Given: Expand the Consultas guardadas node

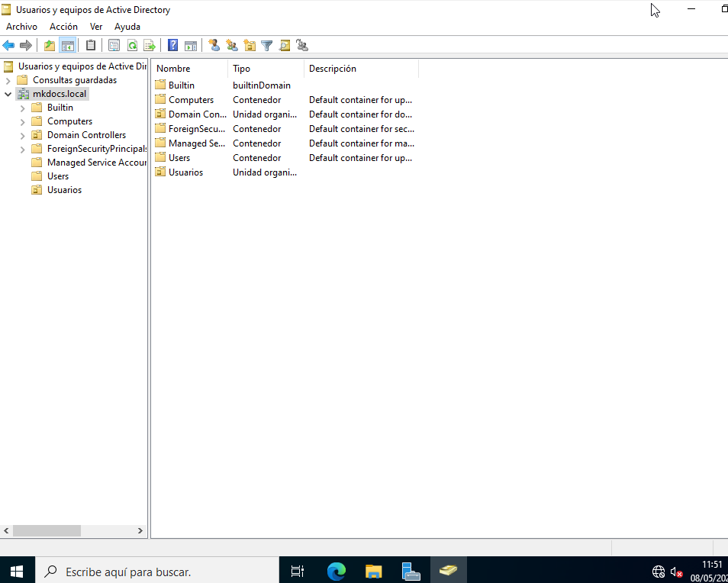Looking at the screenshot, I should click(x=8, y=80).
